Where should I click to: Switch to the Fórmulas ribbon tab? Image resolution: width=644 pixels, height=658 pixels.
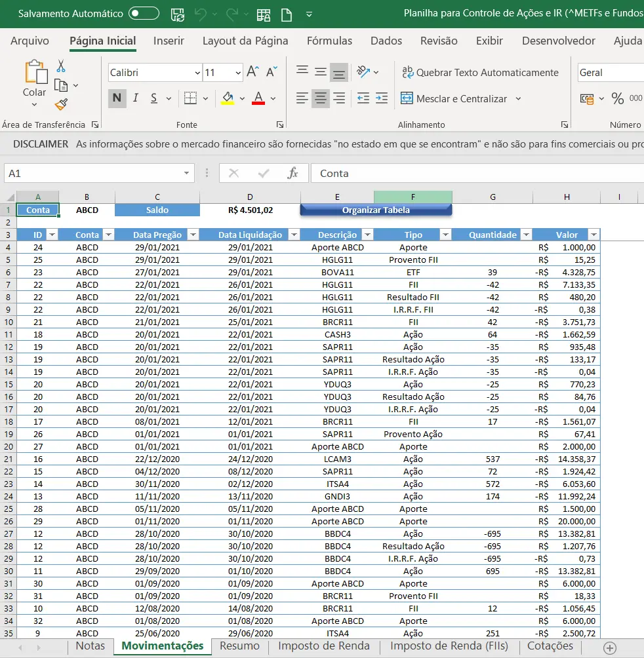pos(330,41)
